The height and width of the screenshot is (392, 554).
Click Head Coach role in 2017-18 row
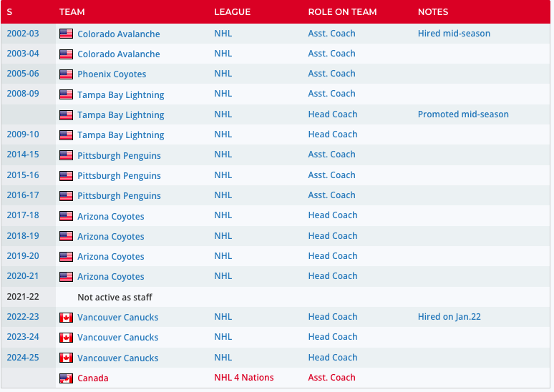(x=332, y=215)
